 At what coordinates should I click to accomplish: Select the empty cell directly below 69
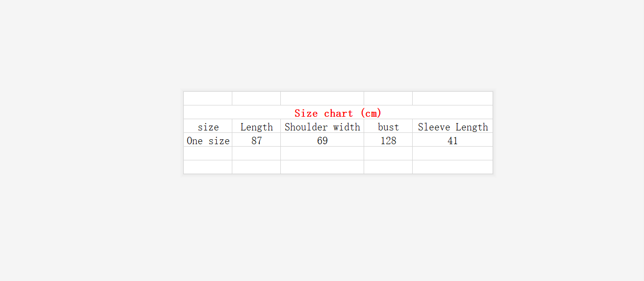322,153
